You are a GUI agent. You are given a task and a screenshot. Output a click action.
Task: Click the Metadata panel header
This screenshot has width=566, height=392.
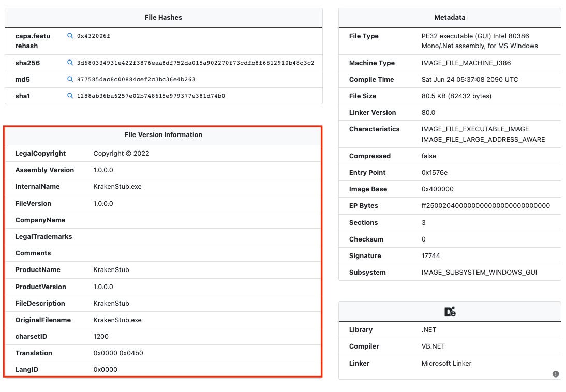click(x=450, y=17)
